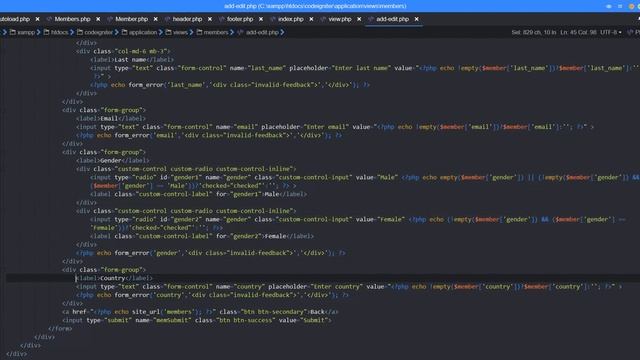Switch to the view.php tab
The height and width of the screenshot is (360, 640).
(340, 19)
